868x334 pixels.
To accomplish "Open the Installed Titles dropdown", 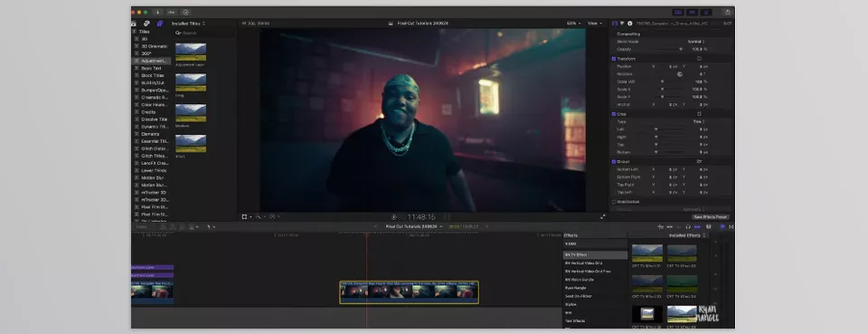I will pyautogui.click(x=188, y=24).
